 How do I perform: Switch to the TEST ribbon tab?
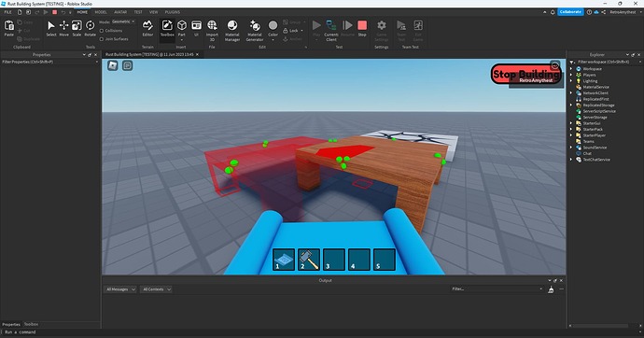click(x=138, y=12)
